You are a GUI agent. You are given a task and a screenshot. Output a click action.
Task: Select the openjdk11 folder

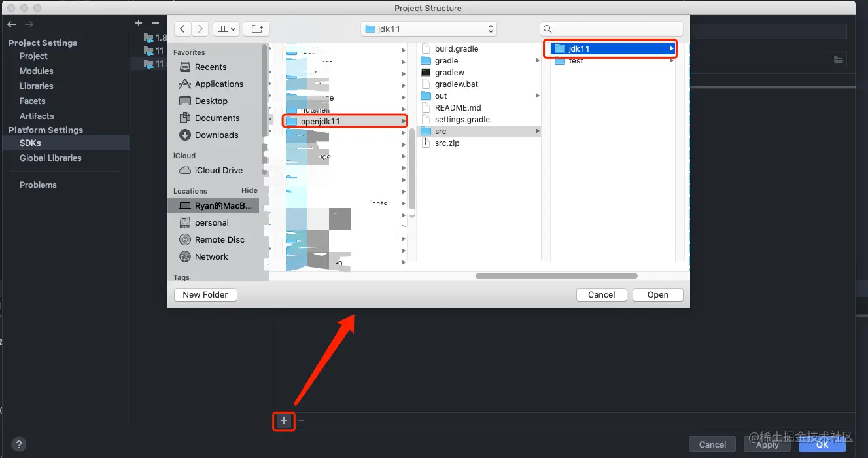[345, 121]
